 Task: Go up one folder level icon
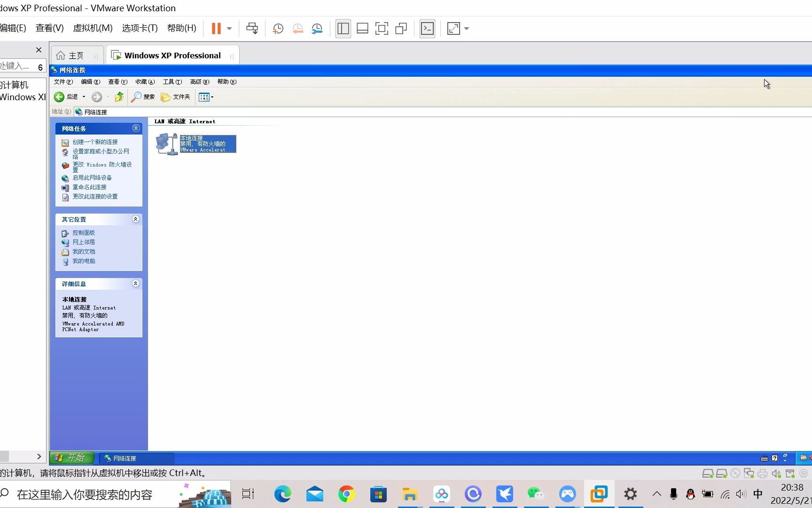[119, 97]
